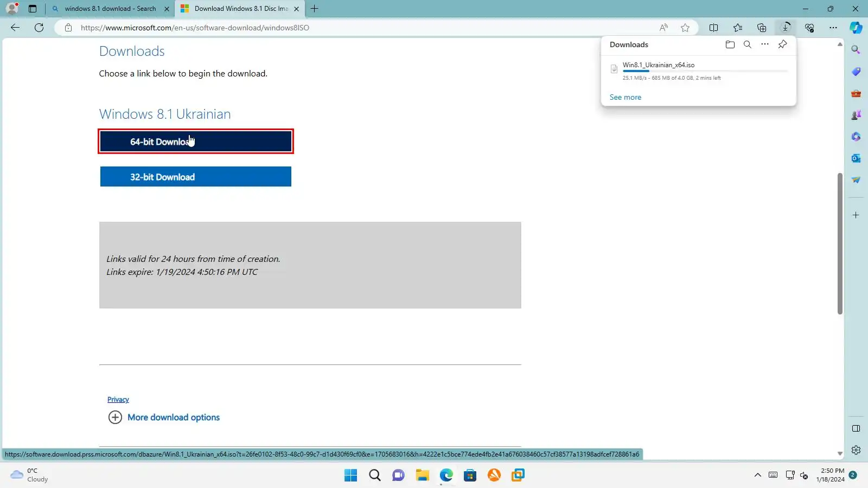
Task: Open Settings and more ellipsis menu
Action: (x=833, y=28)
